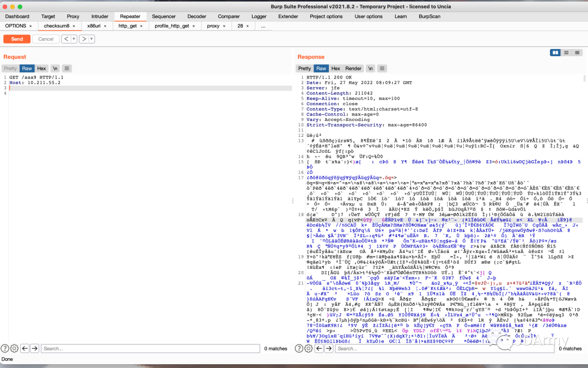This screenshot has width=588, height=368.
Task: Go forward to next request in history
Action: point(84,39)
